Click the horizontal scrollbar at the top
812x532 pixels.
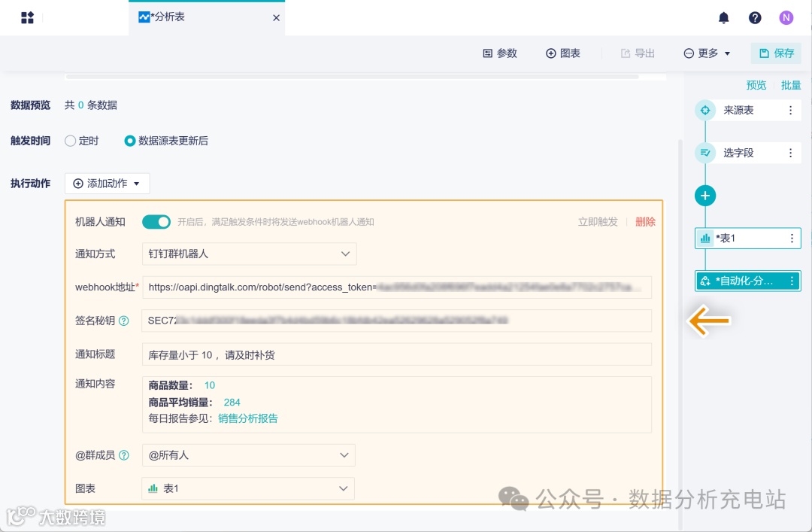point(352,77)
